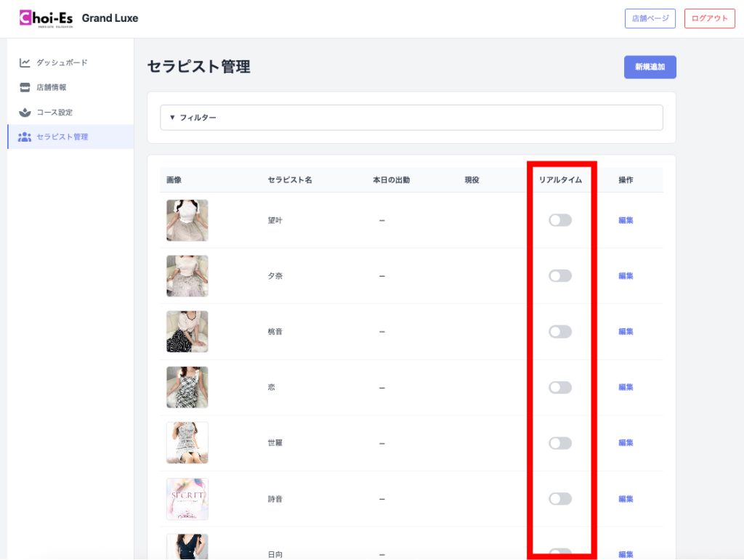The image size is (744, 560).
Task: Click the dashboard chart icon in sidebar
Action: (x=25, y=62)
